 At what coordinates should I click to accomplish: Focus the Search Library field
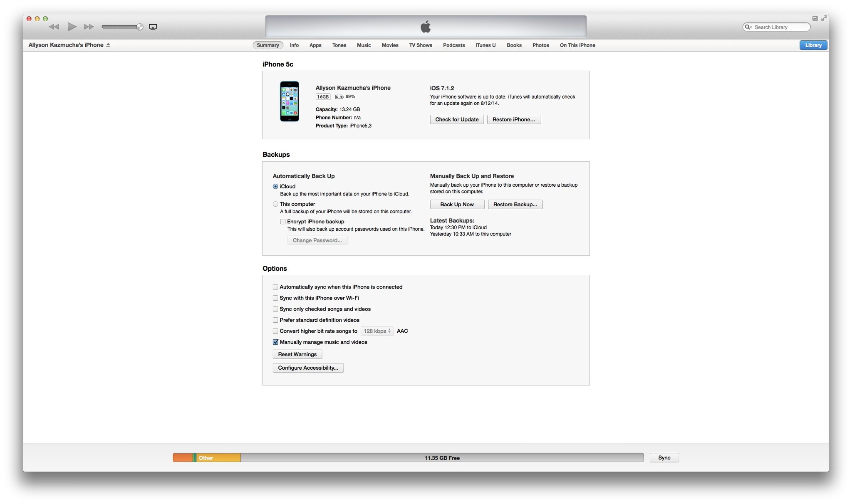(x=777, y=27)
